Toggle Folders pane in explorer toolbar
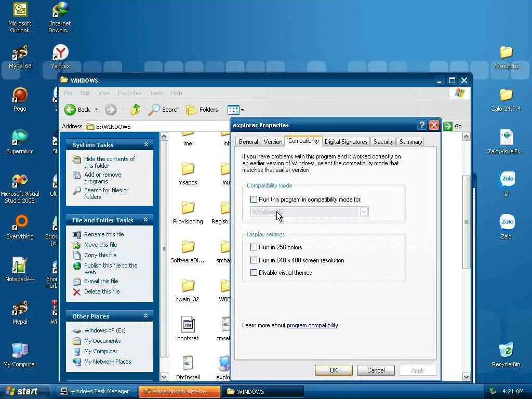 click(x=202, y=110)
